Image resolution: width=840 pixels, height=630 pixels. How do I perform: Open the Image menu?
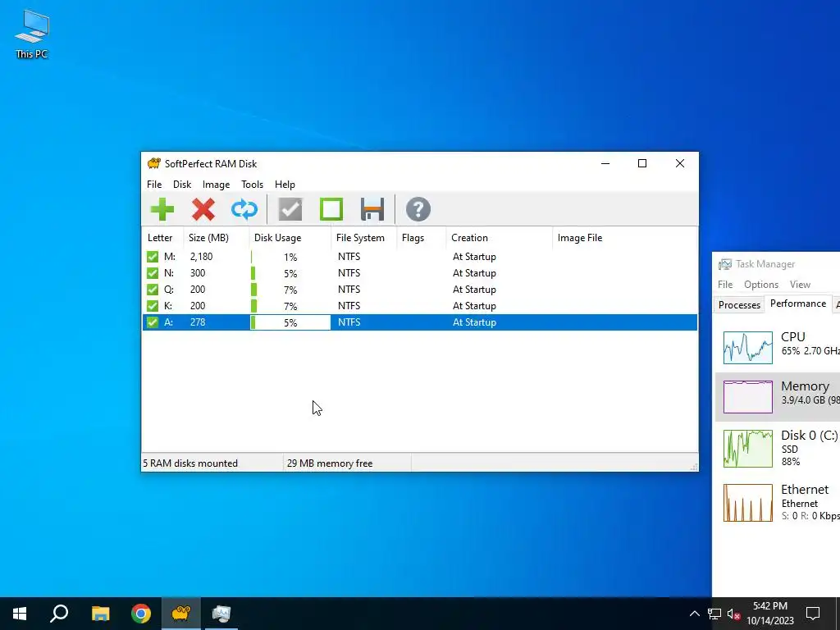[x=216, y=185]
